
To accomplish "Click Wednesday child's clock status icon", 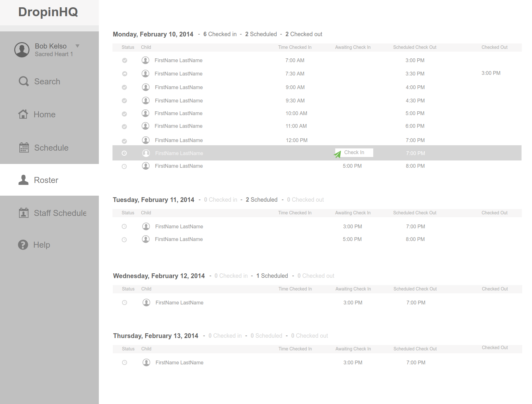I will point(125,303).
